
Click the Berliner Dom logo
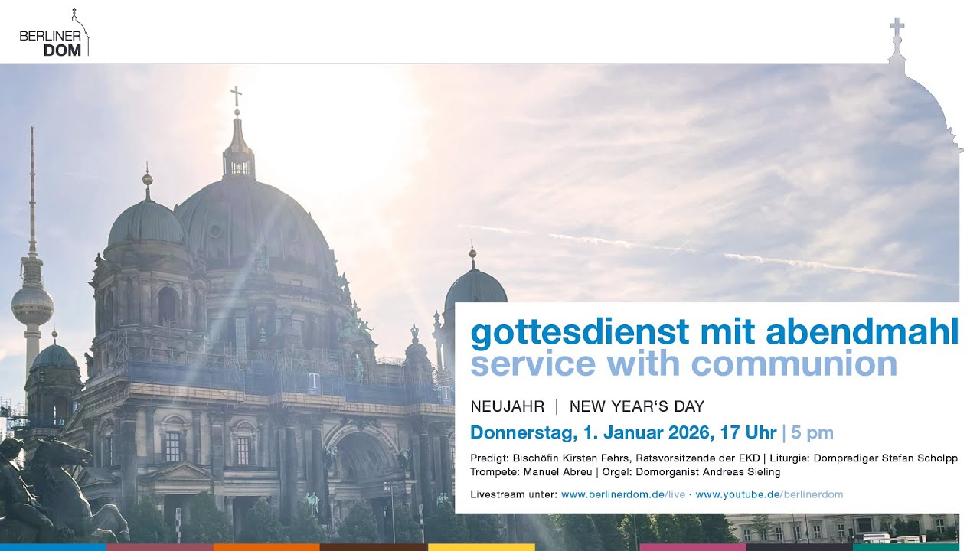(x=54, y=32)
